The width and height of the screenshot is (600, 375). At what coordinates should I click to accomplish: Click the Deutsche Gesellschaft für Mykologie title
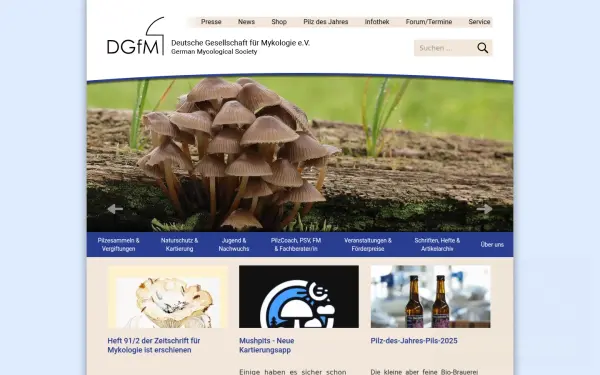click(x=240, y=43)
